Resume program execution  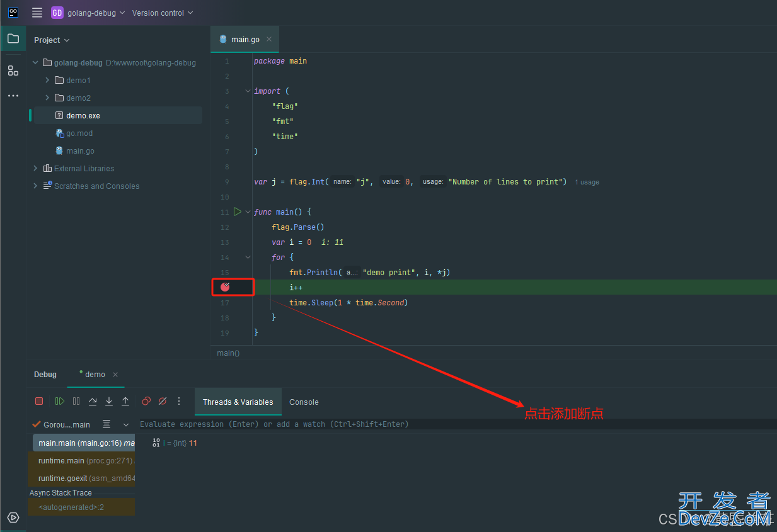pyautogui.click(x=60, y=401)
